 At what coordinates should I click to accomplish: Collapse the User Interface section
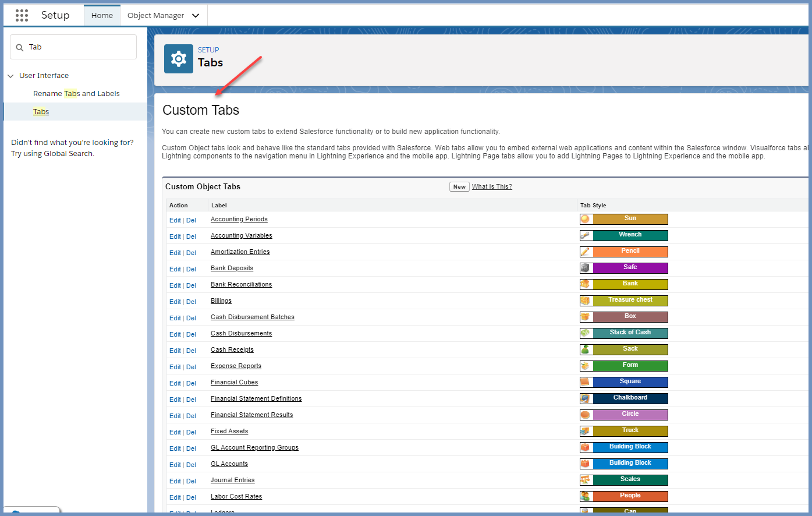tap(10, 76)
